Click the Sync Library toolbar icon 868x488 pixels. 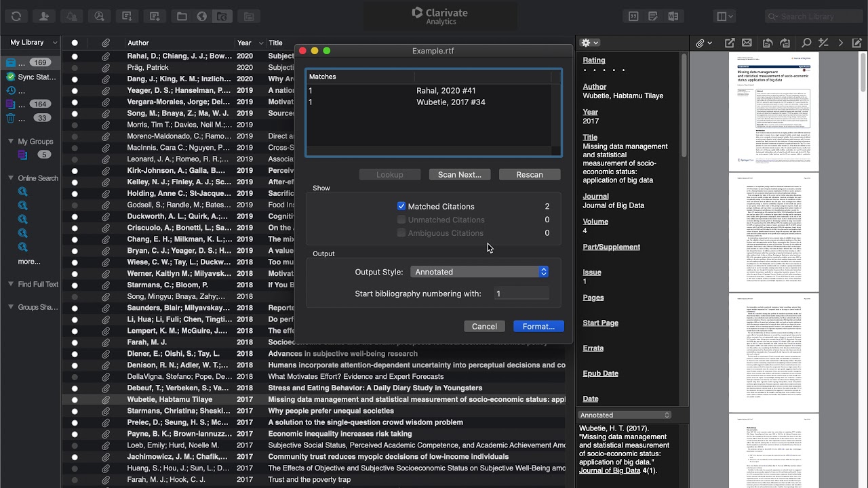point(16,16)
